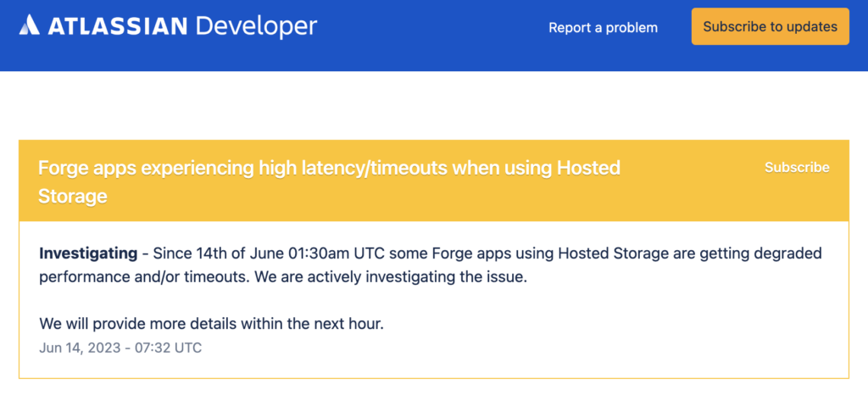Open the Report a problem link
868x395 pixels.
(x=603, y=27)
